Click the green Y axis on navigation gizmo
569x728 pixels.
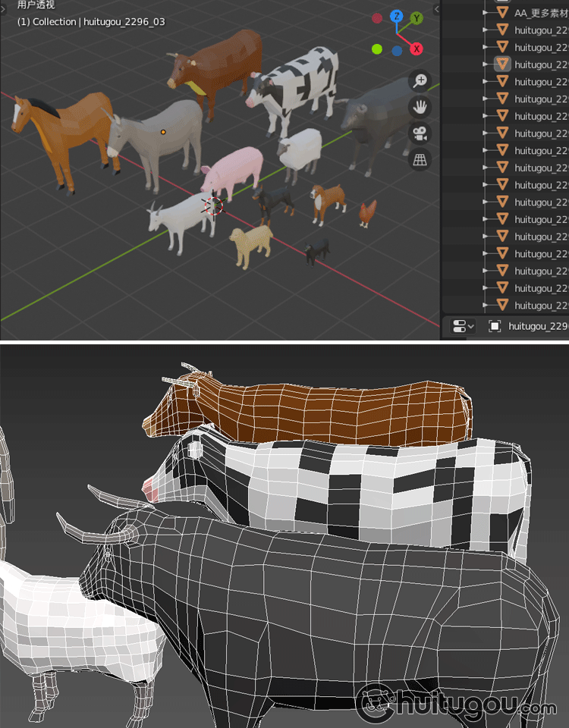[417, 18]
